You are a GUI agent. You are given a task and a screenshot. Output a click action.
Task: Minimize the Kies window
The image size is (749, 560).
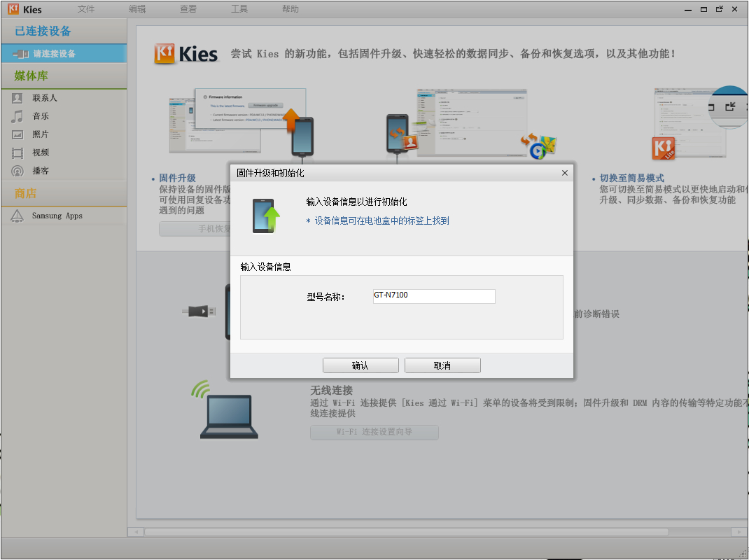(688, 10)
